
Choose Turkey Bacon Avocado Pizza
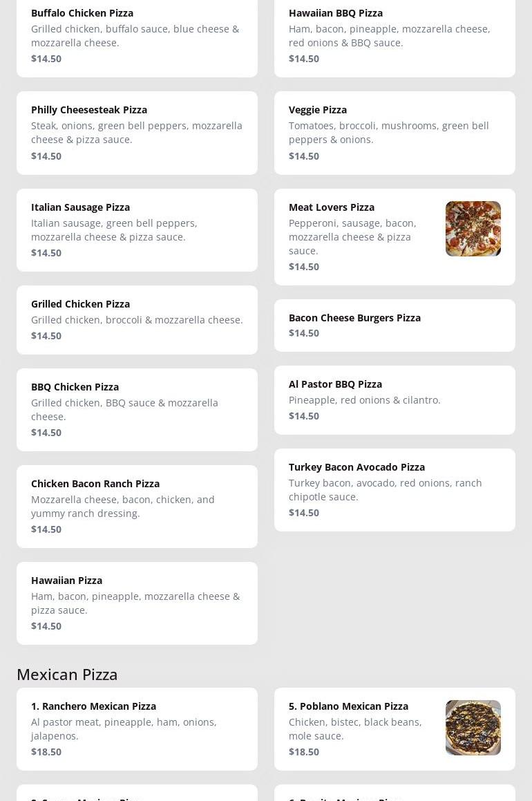357,467
